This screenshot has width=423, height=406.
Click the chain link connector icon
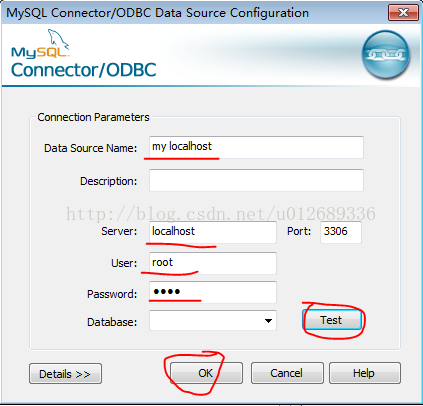pos(386,54)
